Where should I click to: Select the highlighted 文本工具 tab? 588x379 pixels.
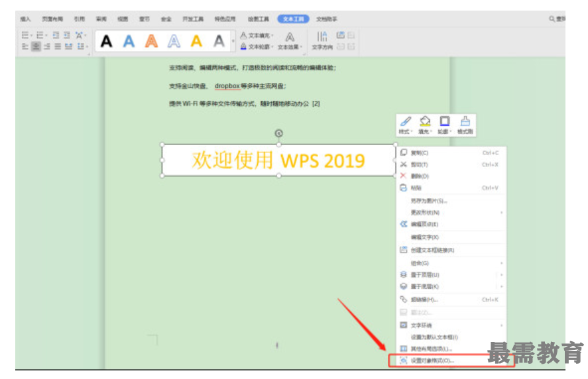pyautogui.click(x=293, y=19)
